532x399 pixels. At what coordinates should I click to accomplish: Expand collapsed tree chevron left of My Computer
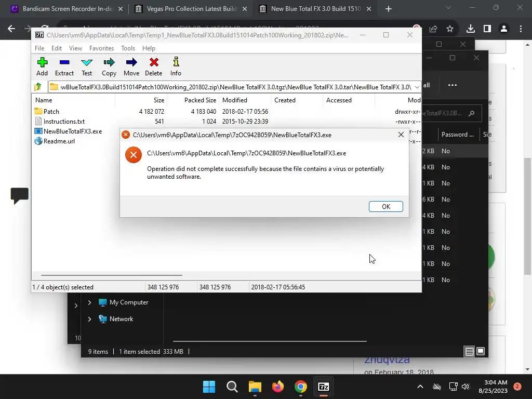pos(76,305)
